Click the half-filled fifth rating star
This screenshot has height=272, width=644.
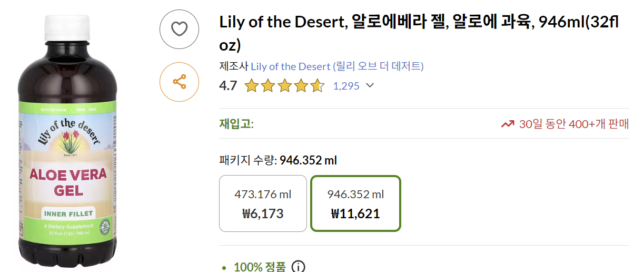pyautogui.click(x=317, y=86)
